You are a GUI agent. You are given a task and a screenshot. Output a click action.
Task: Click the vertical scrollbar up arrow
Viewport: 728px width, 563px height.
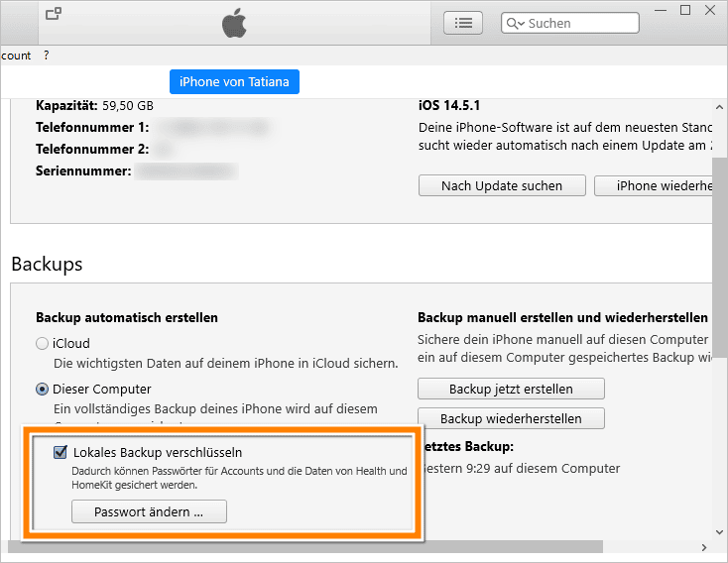tap(720, 107)
